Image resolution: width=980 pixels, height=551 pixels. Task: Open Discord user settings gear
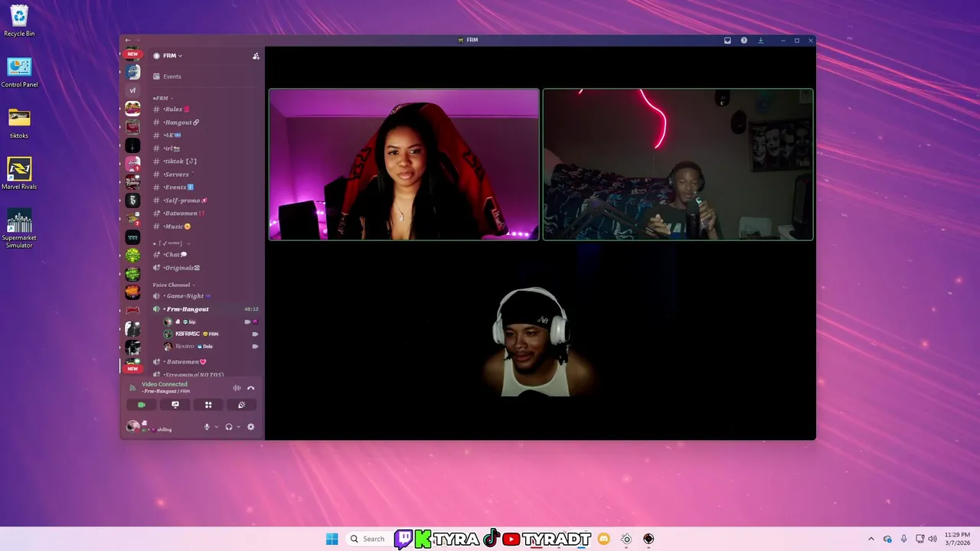tap(250, 427)
